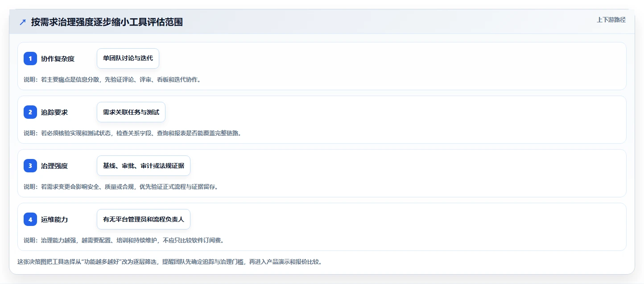Select the 有无平台管理员和流程负责人 chip
Screen dimensions: 644x284
coord(144,219)
